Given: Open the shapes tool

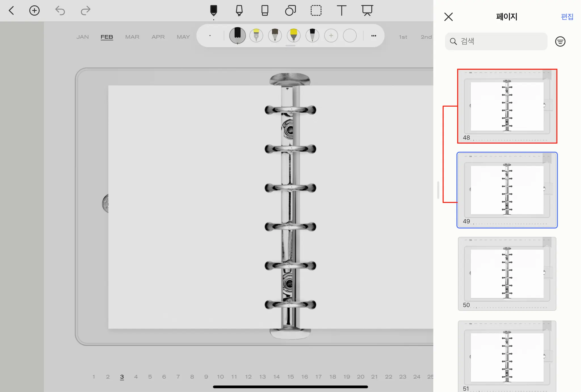Looking at the screenshot, I should (x=290, y=11).
